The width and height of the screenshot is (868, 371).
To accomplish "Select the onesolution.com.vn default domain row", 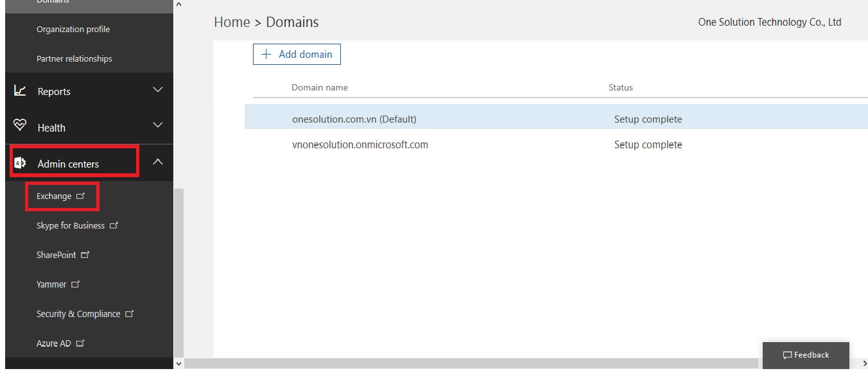I will point(354,119).
